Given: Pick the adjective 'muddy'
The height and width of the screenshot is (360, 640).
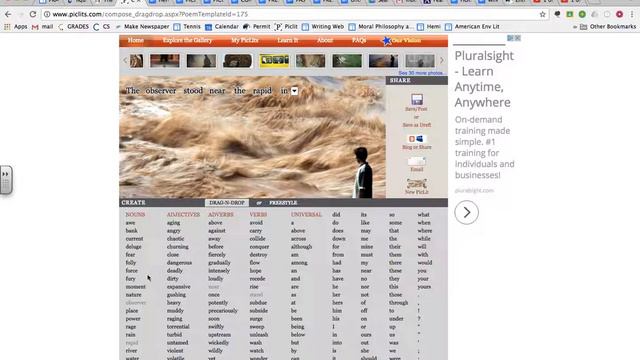Looking at the screenshot, I should 175,311.
